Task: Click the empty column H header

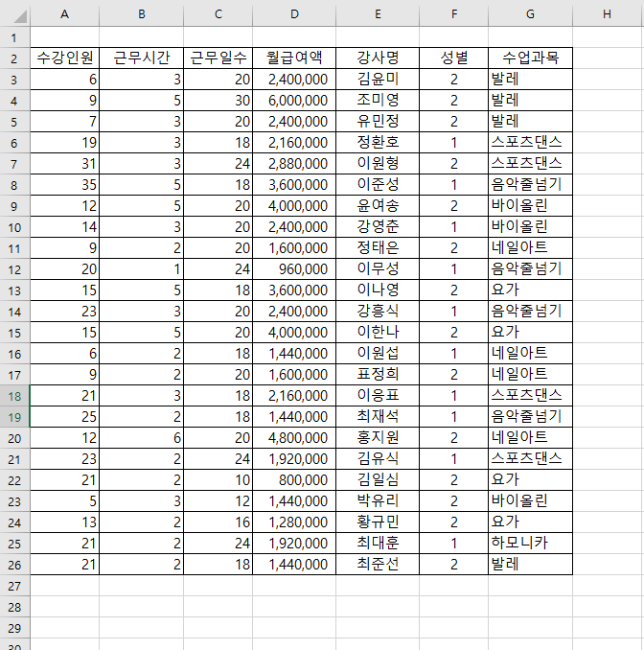Action: (607, 14)
